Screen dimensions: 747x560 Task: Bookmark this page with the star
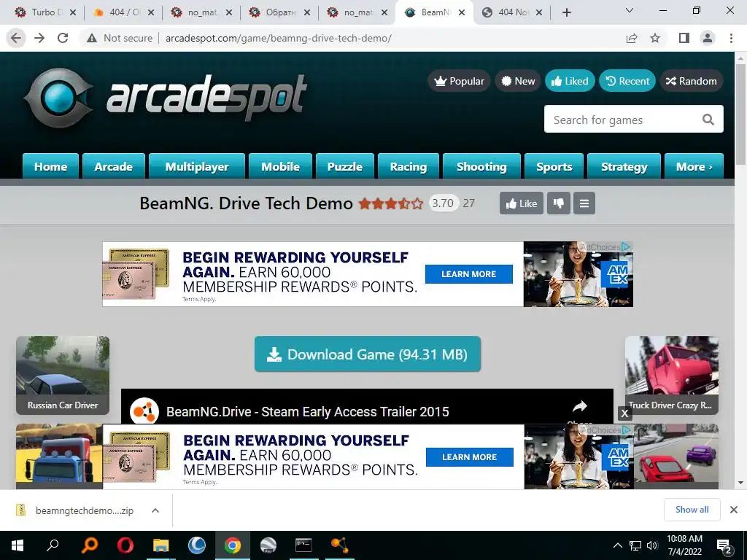[655, 38]
